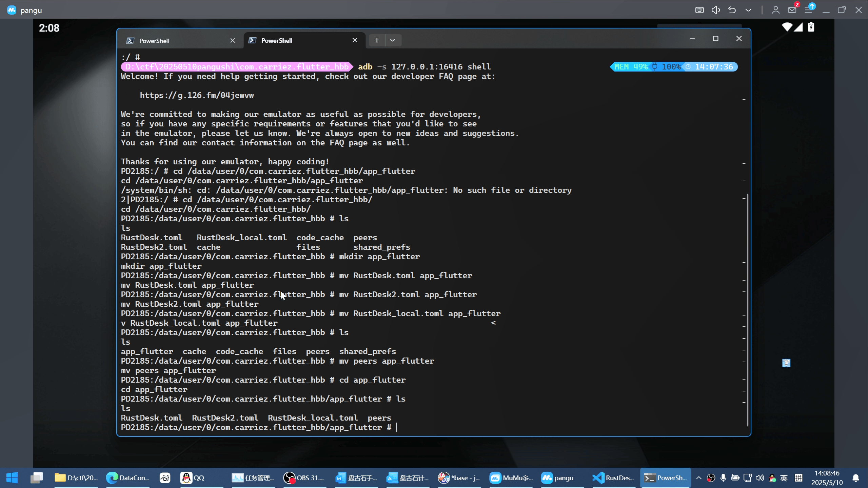Click the Windows Start button
Image resolution: width=868 pixels, height=488 pixels.
pyautogui.click(x=12, y=478)
